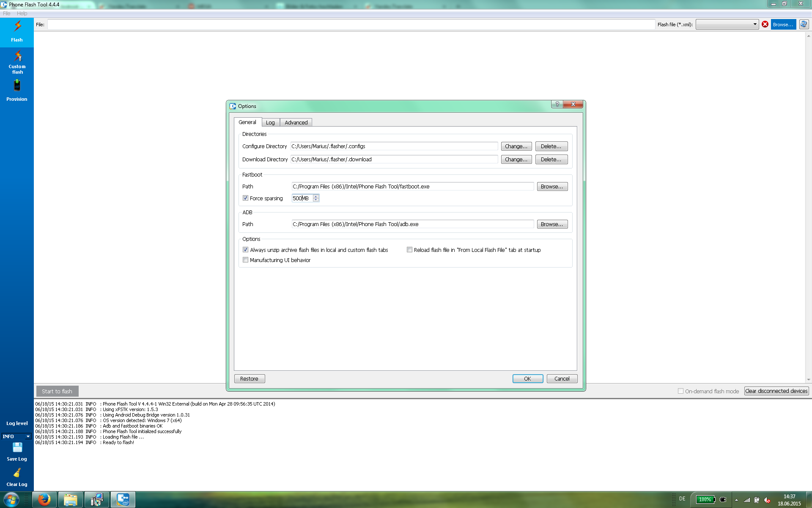Click the Start to flash button
Screen dimensions: 812x508
(x=57, y=391)
